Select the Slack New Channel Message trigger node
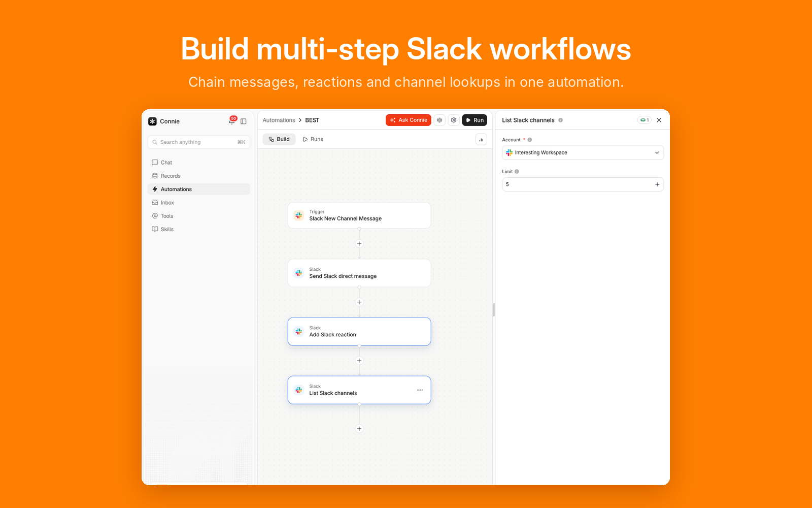This screenshot has height=508, width=812. tap(359, 215)
